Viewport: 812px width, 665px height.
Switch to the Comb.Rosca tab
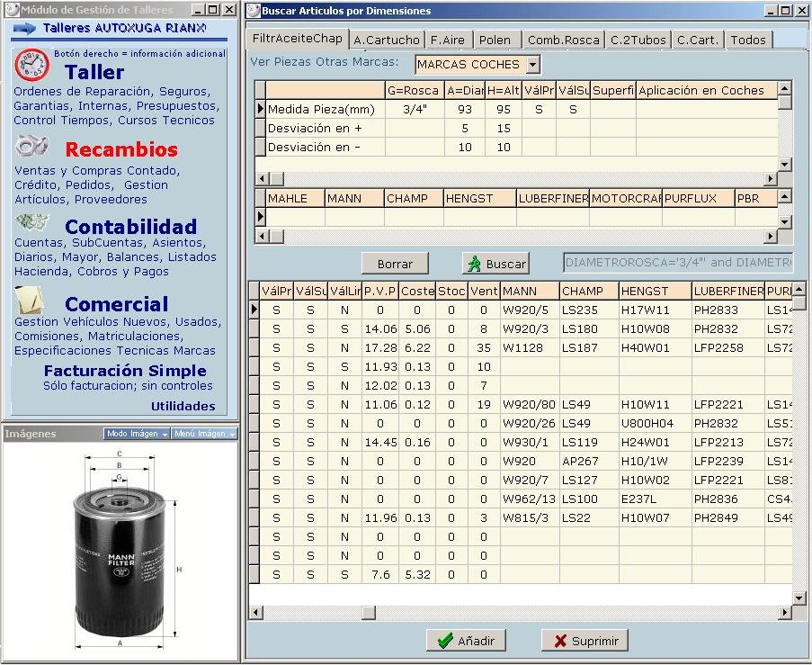click(x=564, y=40)
